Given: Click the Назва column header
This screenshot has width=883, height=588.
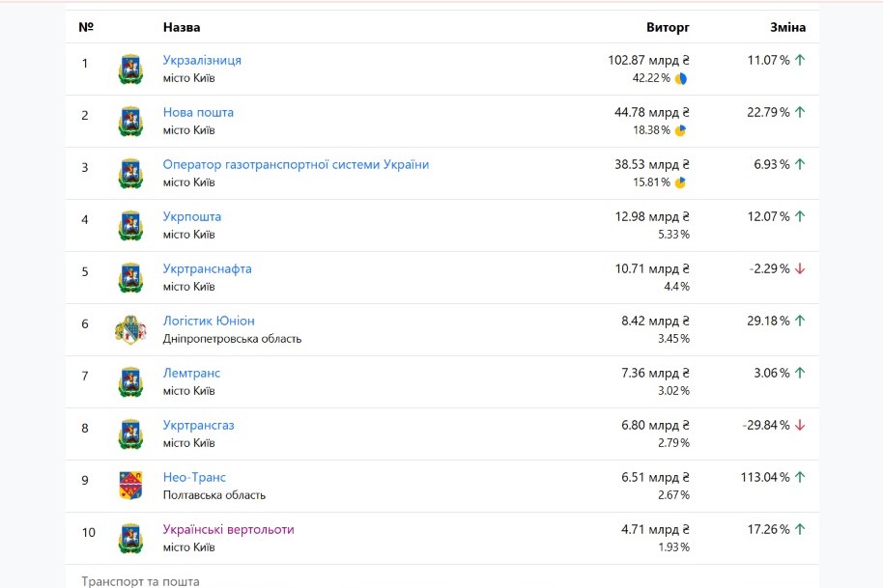Looking at the screenshot, I should (182, 27).
